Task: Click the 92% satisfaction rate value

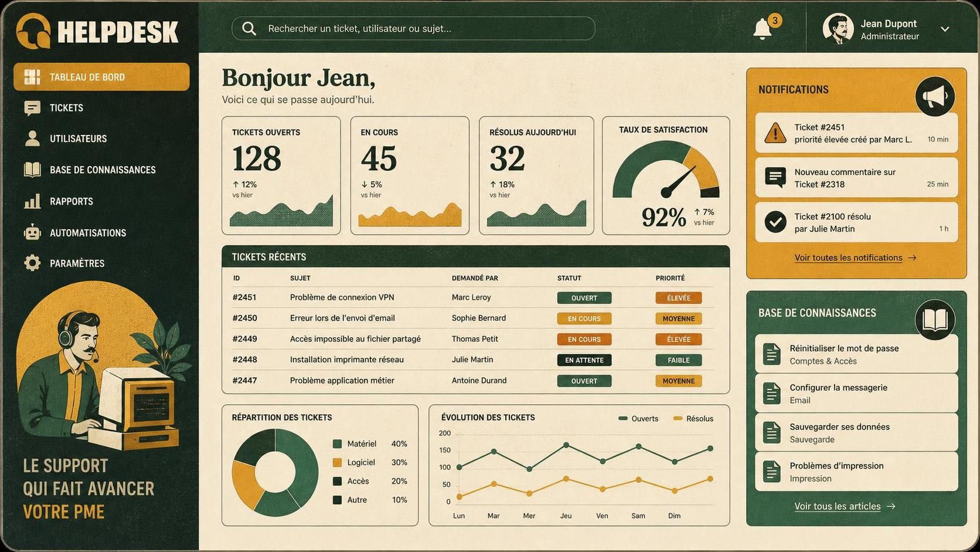Action: [663, 218]
